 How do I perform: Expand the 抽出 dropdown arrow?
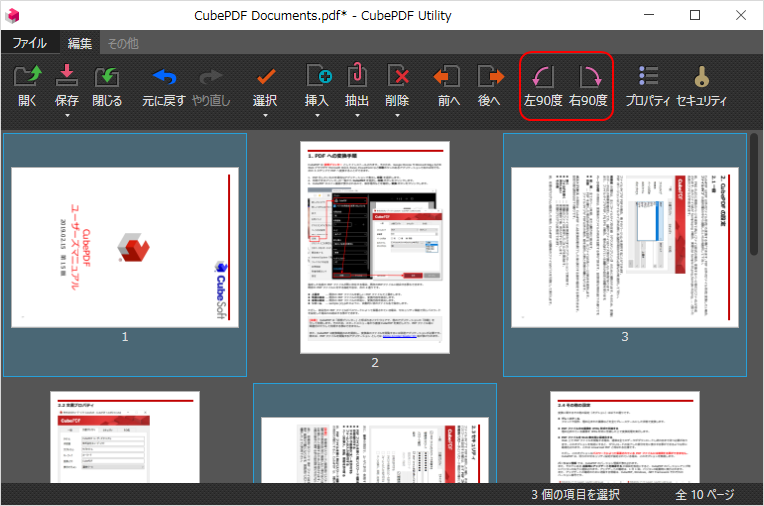click(357, 116)
